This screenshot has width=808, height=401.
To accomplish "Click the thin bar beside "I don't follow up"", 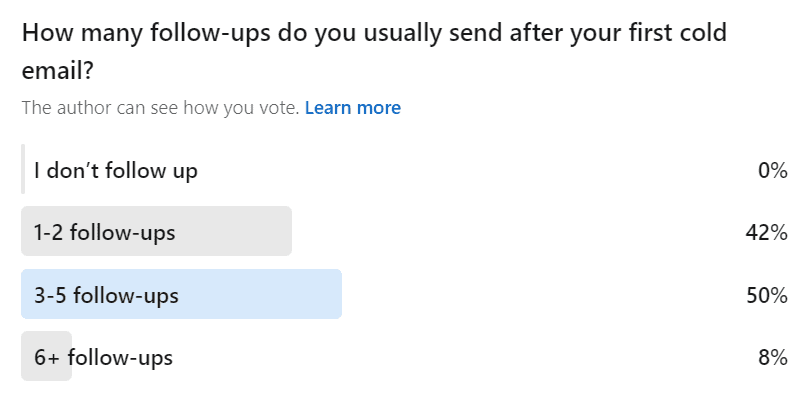I will (23, 170).
